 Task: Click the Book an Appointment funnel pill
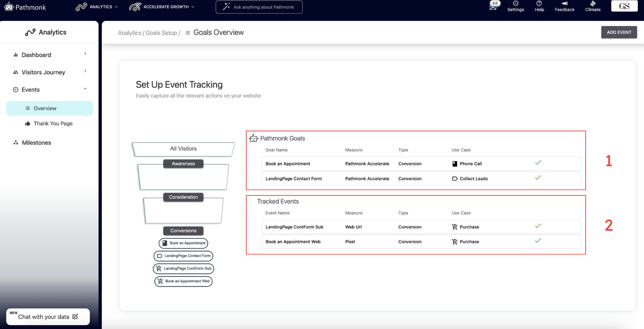(x=183, y=243)
